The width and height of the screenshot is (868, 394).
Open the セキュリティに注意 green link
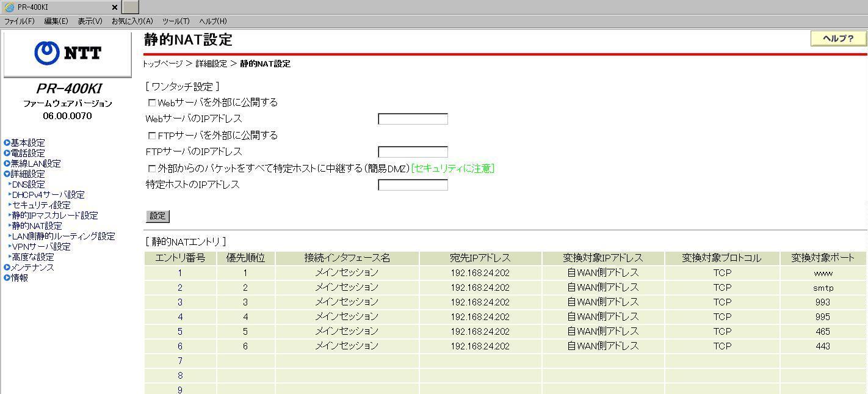pyautogui.click(x=452, y=169)
